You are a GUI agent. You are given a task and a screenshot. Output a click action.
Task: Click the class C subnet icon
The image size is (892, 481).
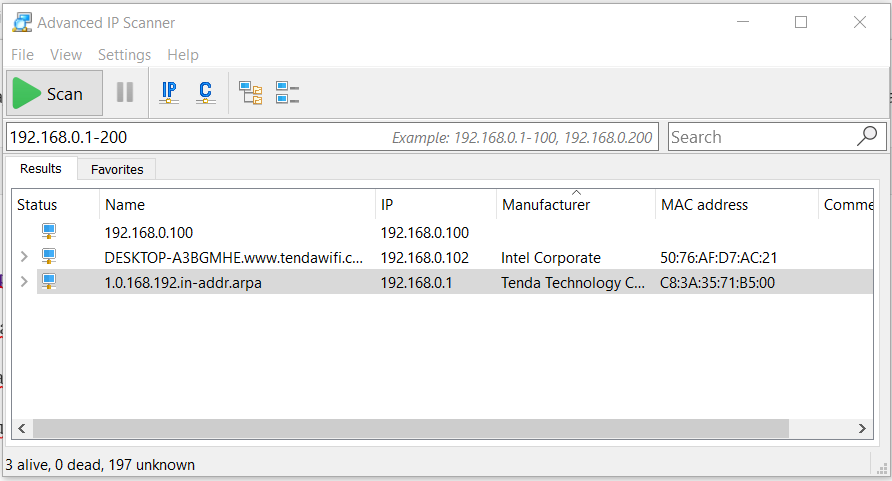(x=206, y=93)
